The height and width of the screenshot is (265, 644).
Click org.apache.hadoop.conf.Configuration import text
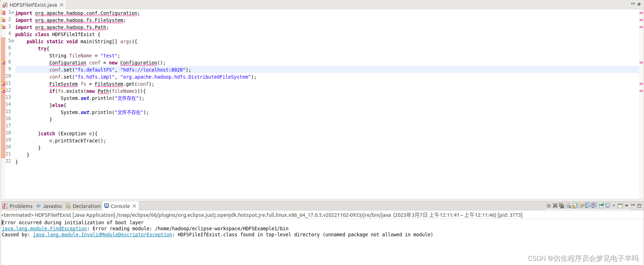tap(86, 13)
